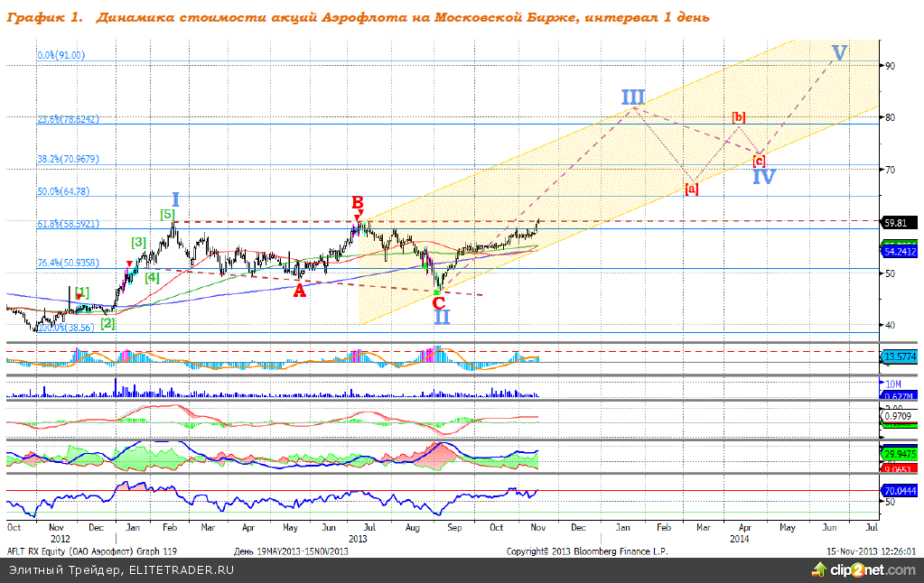Select the green subwave [4] label

tap(152, 277)
